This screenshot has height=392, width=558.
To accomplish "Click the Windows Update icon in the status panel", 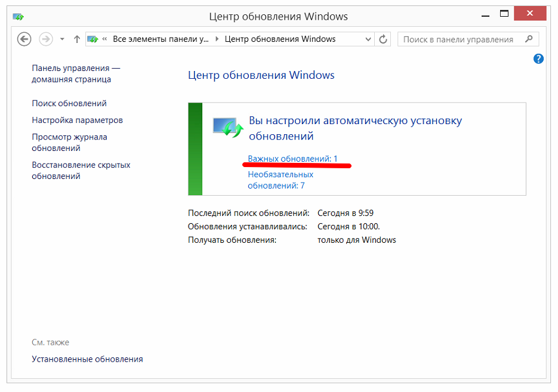I will point(228,126).
